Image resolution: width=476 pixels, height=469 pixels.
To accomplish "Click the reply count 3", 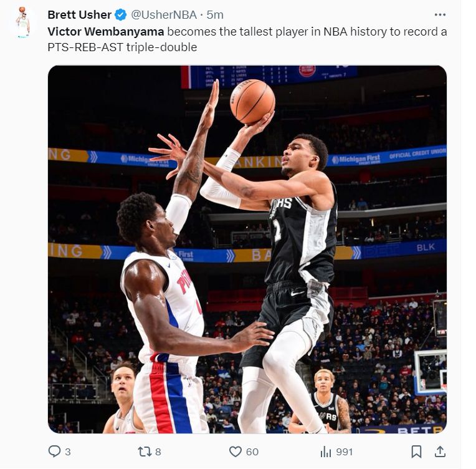I will coord(68,452).
